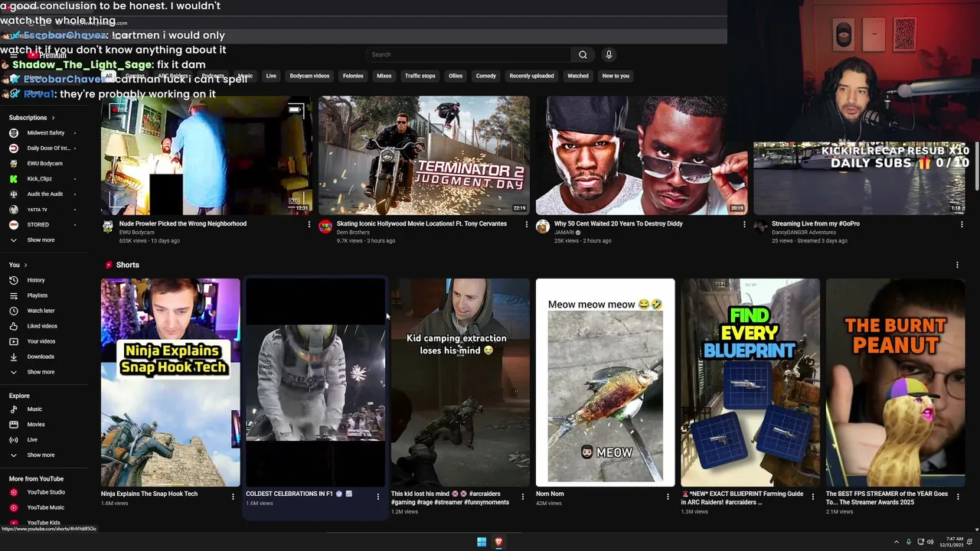Select the Watched filter chip

point(578,76)
